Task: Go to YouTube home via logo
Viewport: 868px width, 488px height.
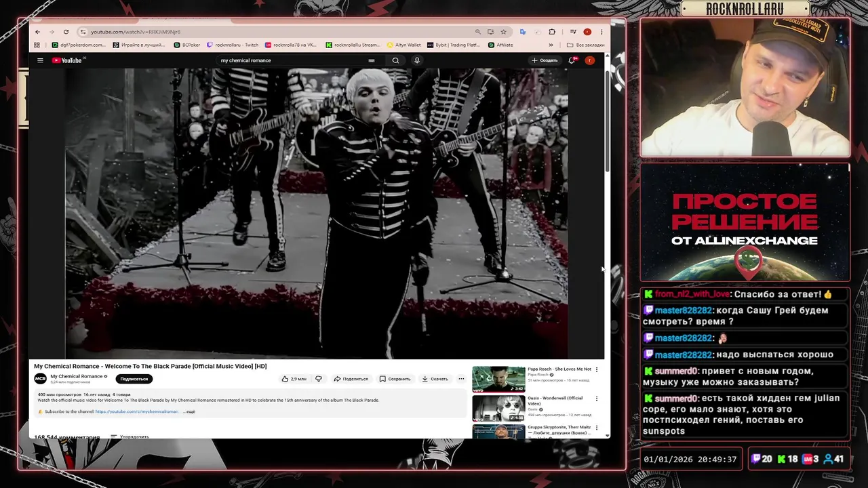Action: tap(67, 60)
